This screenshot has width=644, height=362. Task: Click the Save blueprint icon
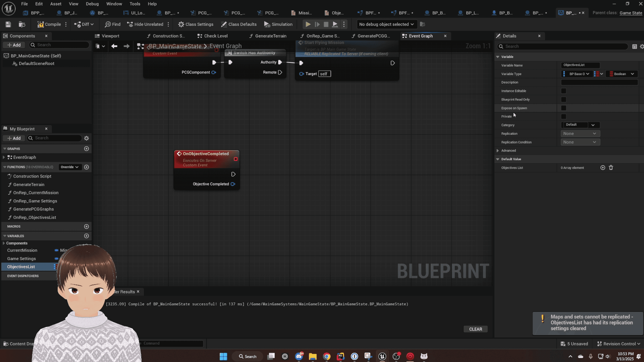pyautogui.click(x=8, y=24)
